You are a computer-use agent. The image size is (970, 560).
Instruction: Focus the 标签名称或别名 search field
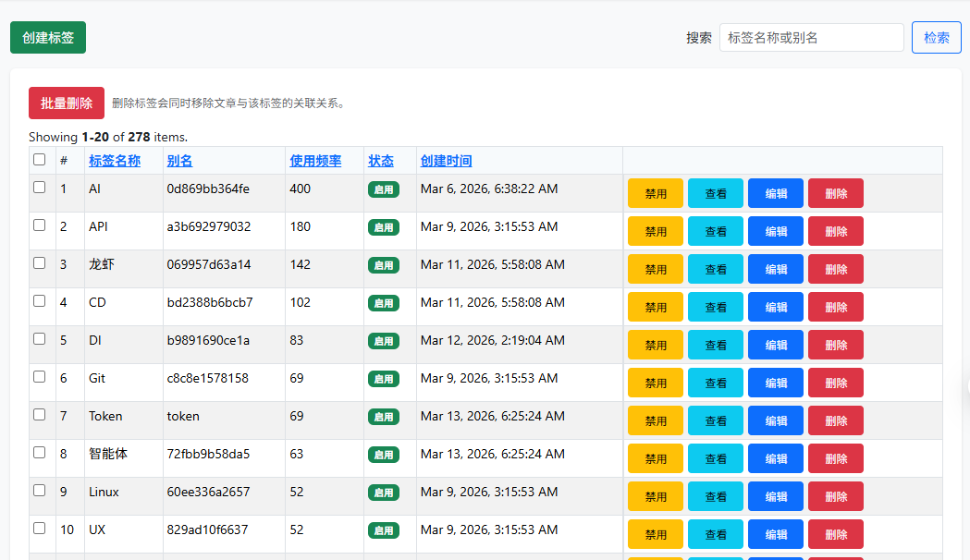click(812, 38)
